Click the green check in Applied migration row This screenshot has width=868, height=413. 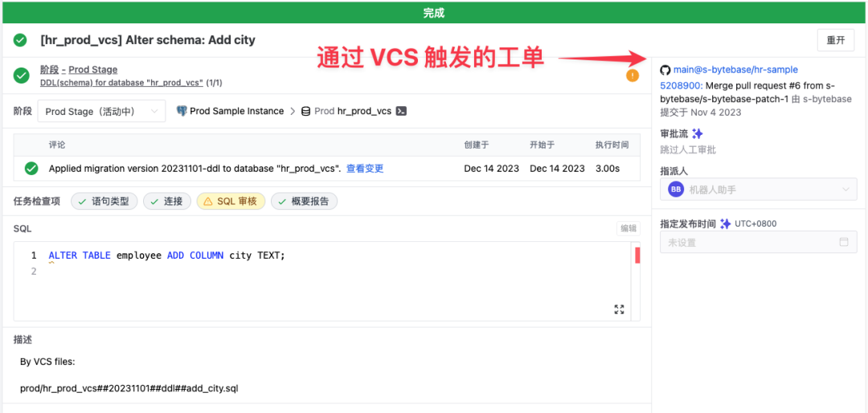(x=31, y=169)
